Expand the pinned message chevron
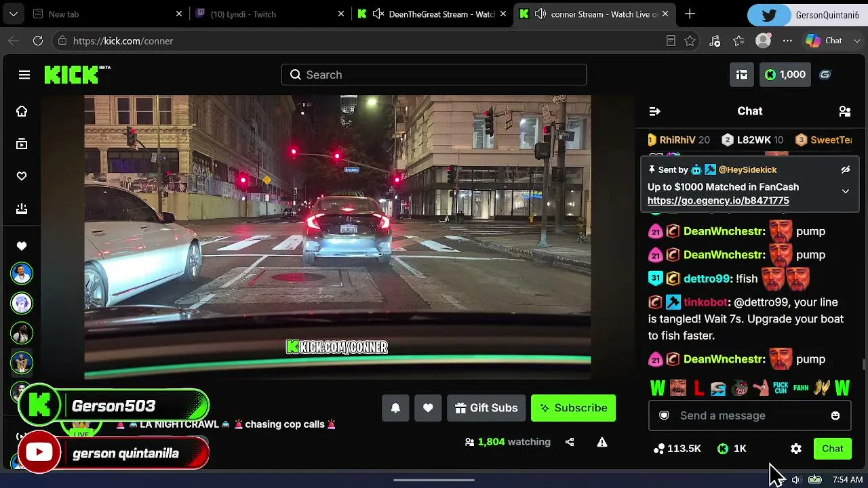Viewport: 868px width, 488px height. 846,192
